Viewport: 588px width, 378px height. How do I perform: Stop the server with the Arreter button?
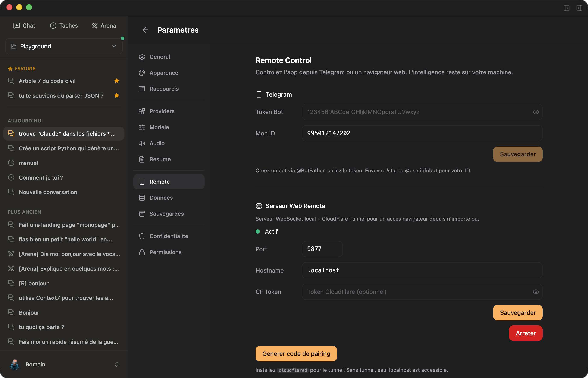tap(525, 333)
